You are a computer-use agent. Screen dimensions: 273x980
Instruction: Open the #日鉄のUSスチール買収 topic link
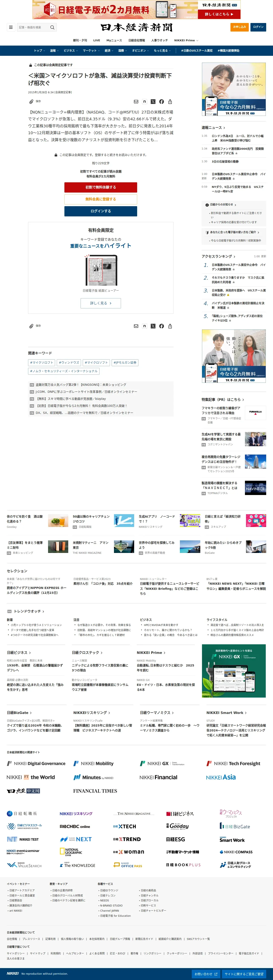(197, 51)
